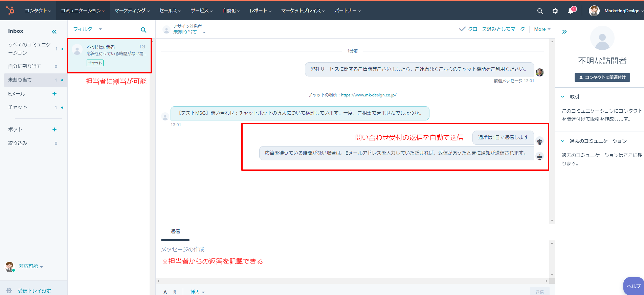The height and width of the screenshot is (295, 644).
Task: Expand the More actions menu
Action: 542,29
